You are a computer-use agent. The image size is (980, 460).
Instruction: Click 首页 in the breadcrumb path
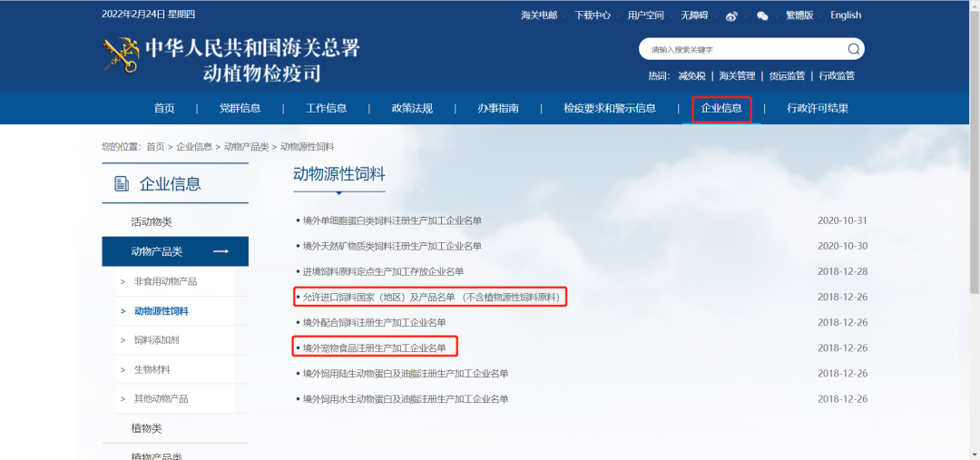pos(155,147)
